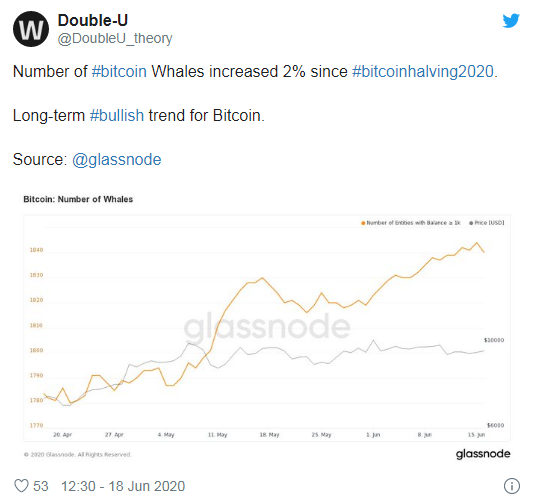Toggle the Number of Entities legend label
This screenshot has width=536, height=501.
pyautogui.click(x=413, y=223)
